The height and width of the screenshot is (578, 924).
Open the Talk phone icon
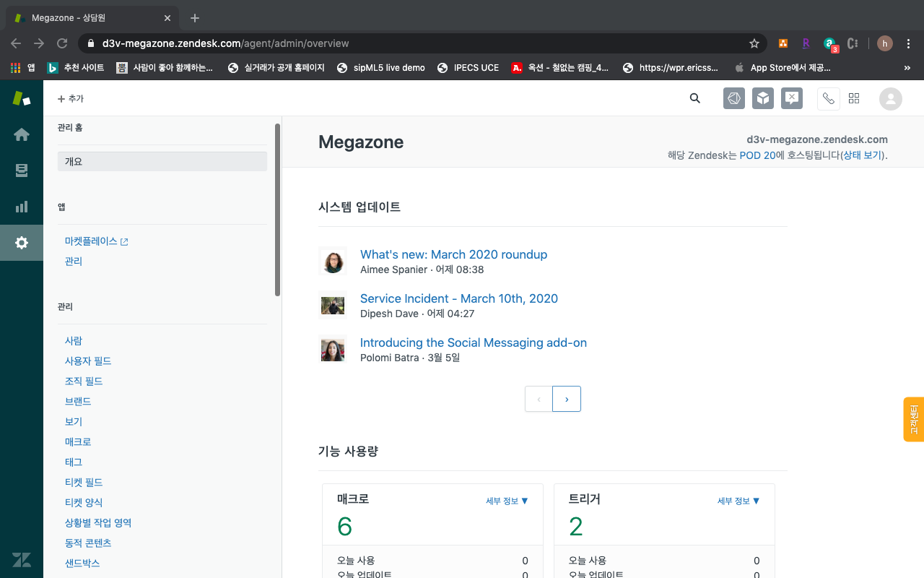(829, 98)
